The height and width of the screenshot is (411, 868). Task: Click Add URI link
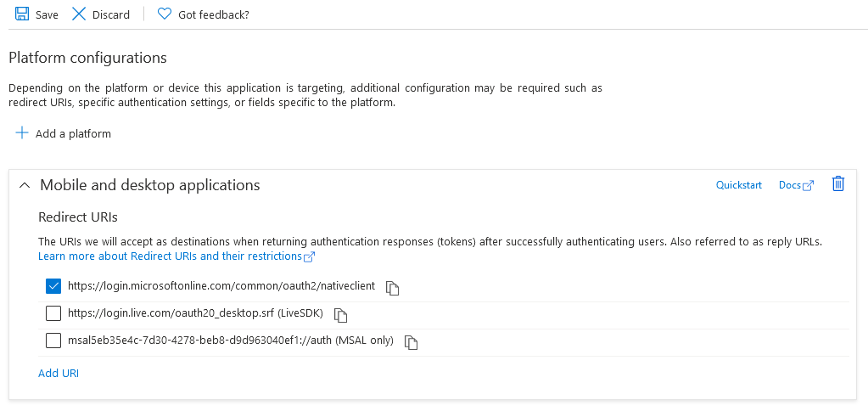tap(59, 374)
